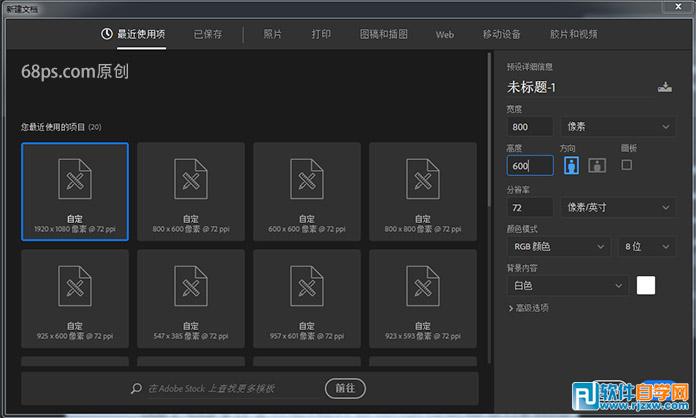Open the 8 位 bit depth dropdown

pyautogui.click(x=647, y=247)
